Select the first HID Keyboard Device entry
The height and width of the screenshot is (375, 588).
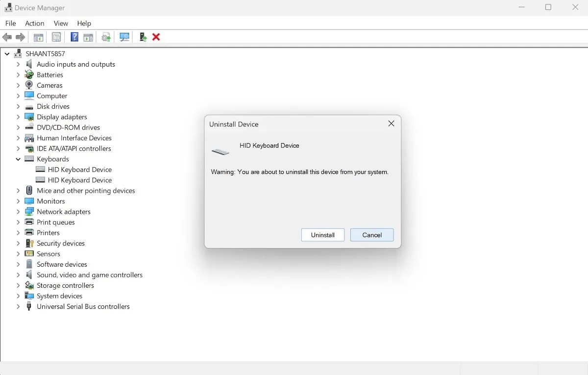(80, 169)
